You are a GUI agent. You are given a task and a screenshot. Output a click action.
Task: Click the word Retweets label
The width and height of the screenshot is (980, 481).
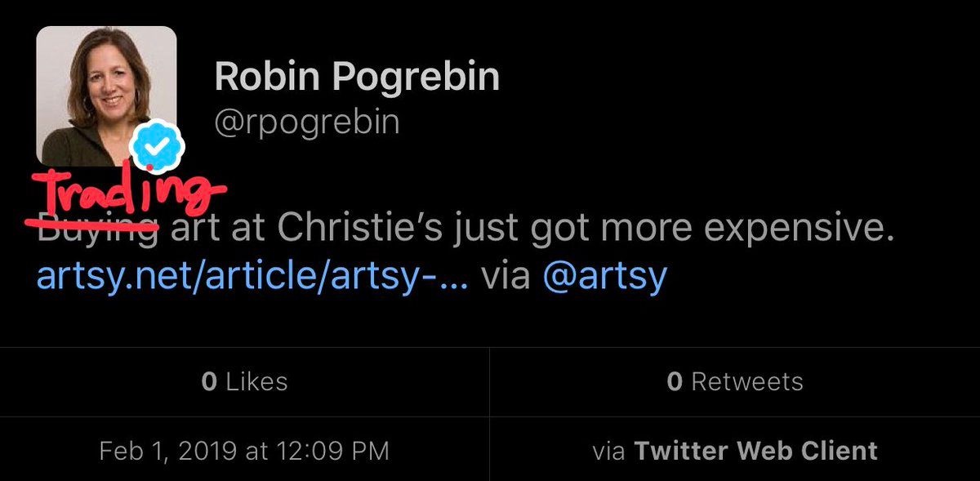click(746, 381)
